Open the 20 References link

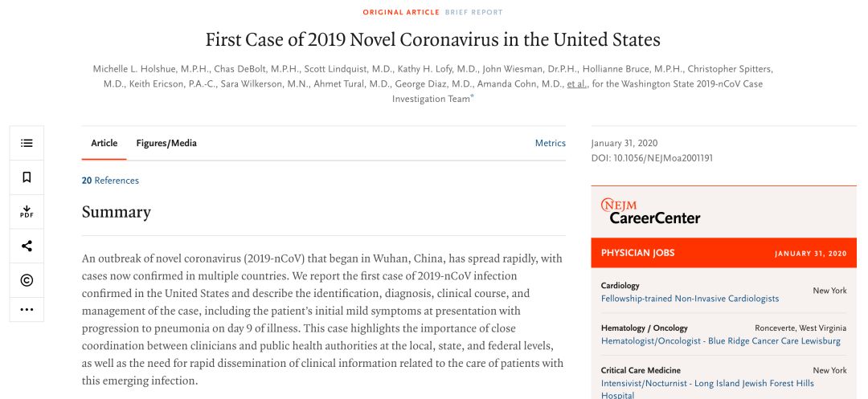(110, 181)
